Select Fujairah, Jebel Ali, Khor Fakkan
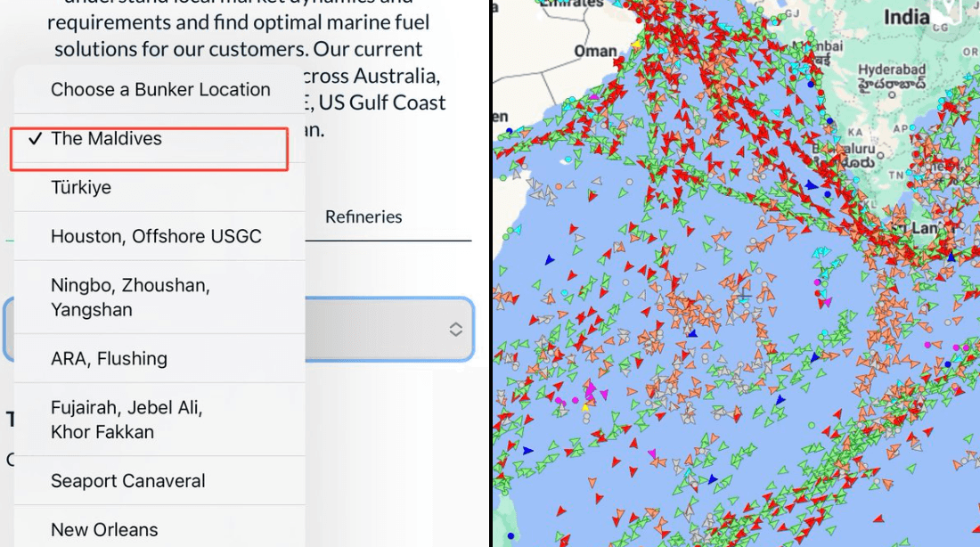Image resolution: width=980 pixels, height=547 pixels. pos(127,420)
